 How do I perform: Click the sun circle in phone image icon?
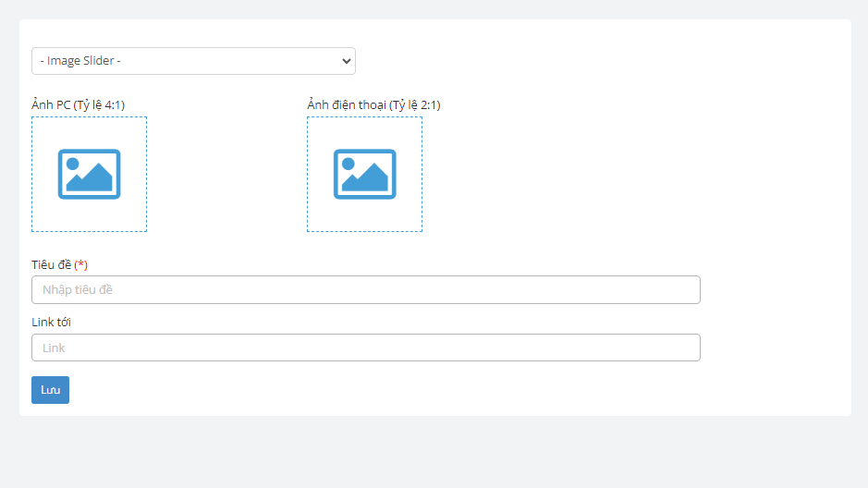tap(348, 164)
